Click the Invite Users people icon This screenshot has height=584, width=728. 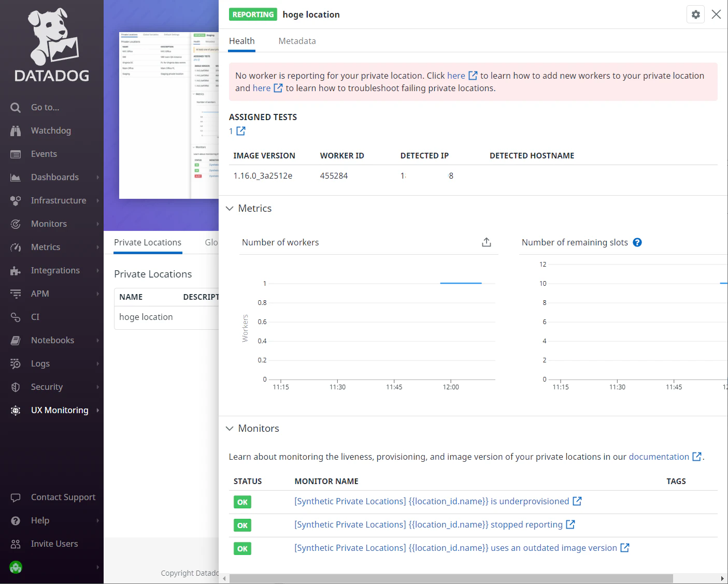(16, 544)
